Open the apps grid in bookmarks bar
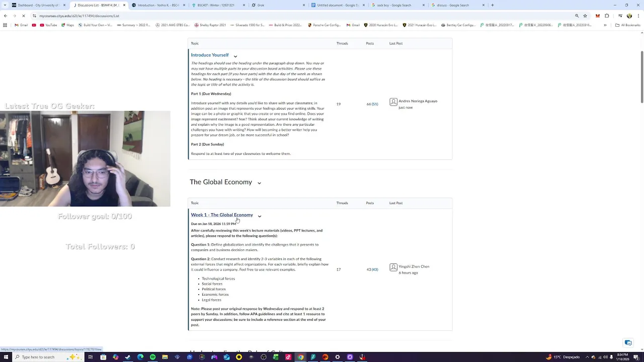Screen dimensions: 644x362 [5, 25]
